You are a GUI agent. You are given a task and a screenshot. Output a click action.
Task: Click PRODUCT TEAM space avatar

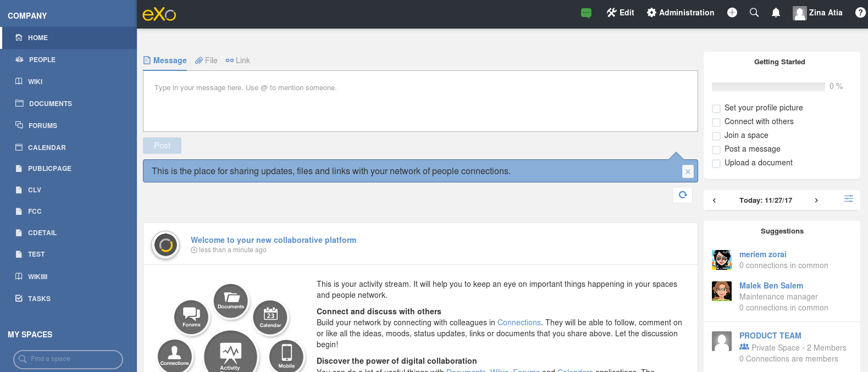(x=722, y=341)
